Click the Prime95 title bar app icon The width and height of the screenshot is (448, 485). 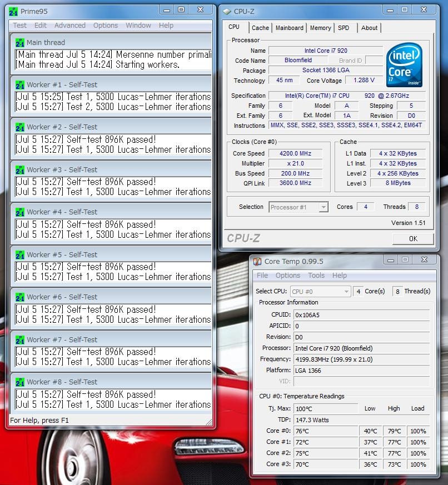tap(13, 12)
